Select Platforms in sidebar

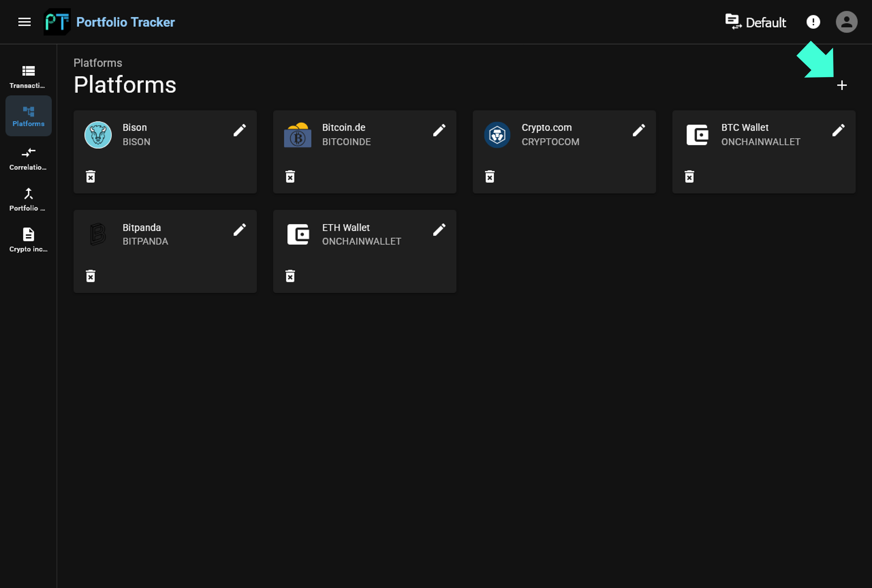pos(29,116)
